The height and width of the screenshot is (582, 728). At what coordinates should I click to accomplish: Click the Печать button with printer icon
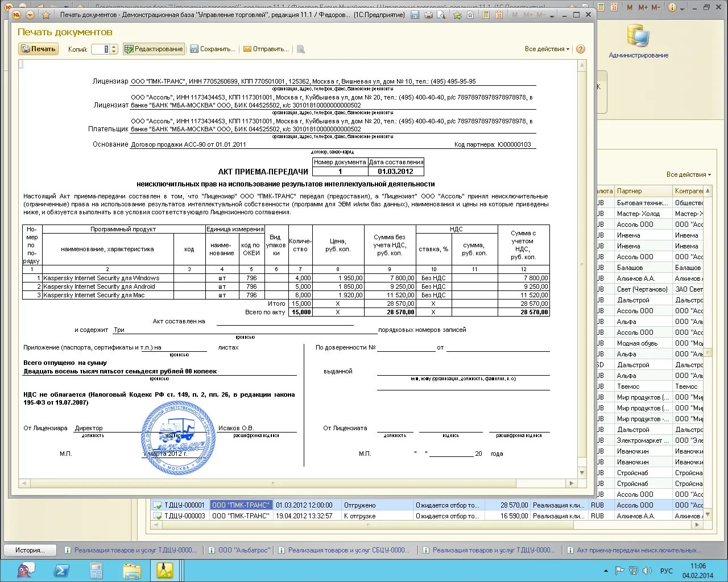pyautogui.click(x=38, y=49)
